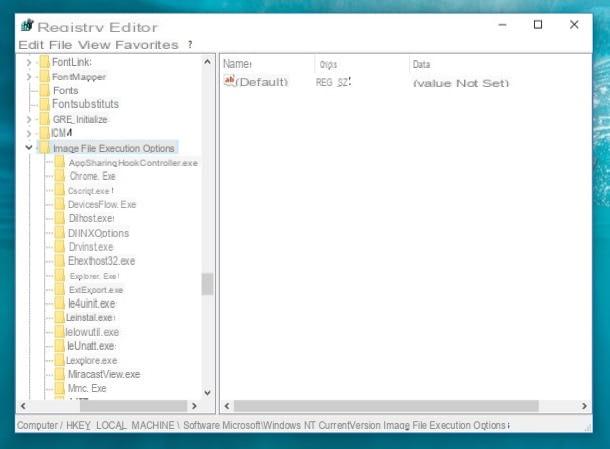Click the Fonts folder icon
This screenshot has width=610, height=449.
pyautogui.click(x=45, y=90)
